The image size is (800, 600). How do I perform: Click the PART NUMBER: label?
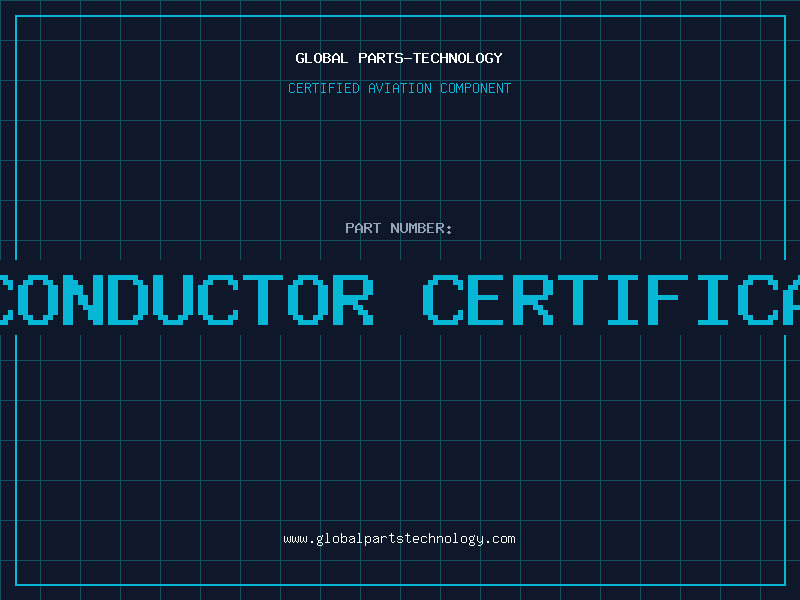tap(399, 228)
